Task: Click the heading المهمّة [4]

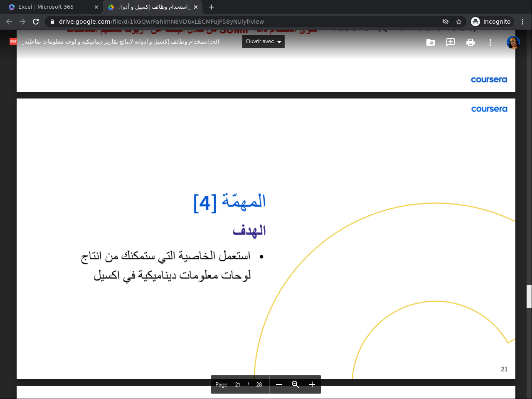Action: coord(229,202)
